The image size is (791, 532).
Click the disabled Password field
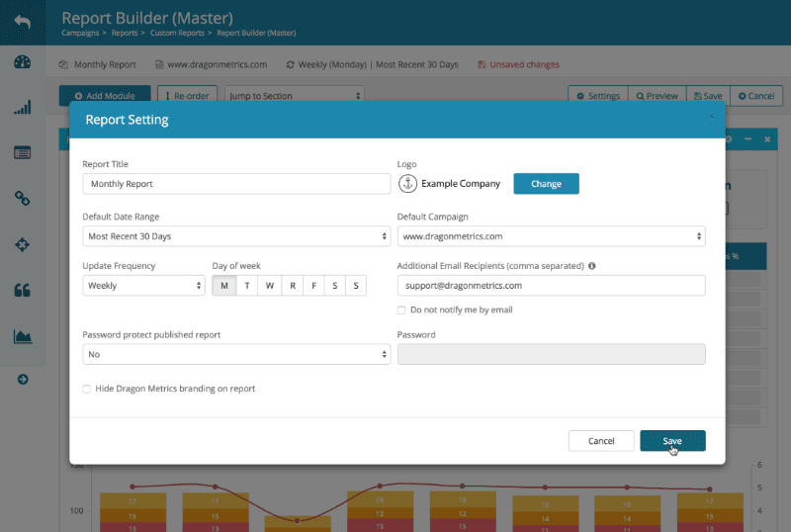tap(552, 354)
